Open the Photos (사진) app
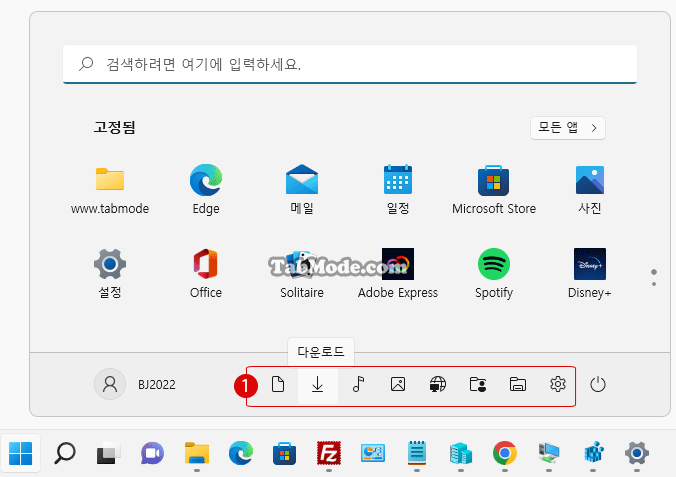Image resolution: width=676 pixels, height=477 pixels. (x=589, y=189)
